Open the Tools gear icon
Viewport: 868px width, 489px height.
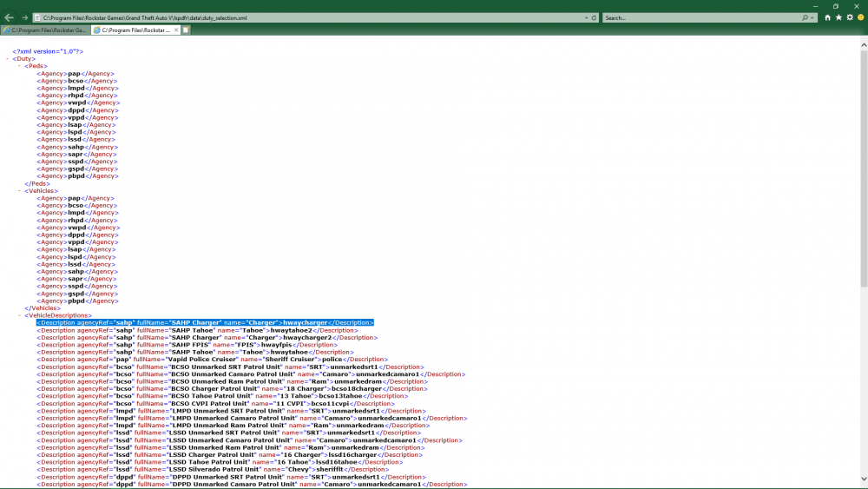(850, 17)
